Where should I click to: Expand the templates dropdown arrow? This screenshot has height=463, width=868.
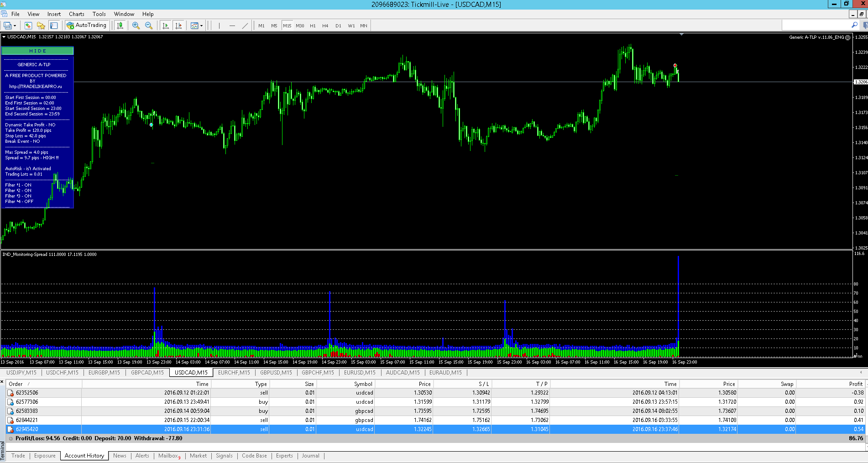201,26
